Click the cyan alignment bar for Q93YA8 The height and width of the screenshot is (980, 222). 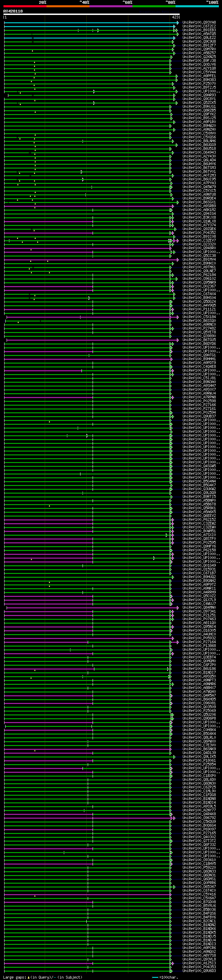click(91, 23)
